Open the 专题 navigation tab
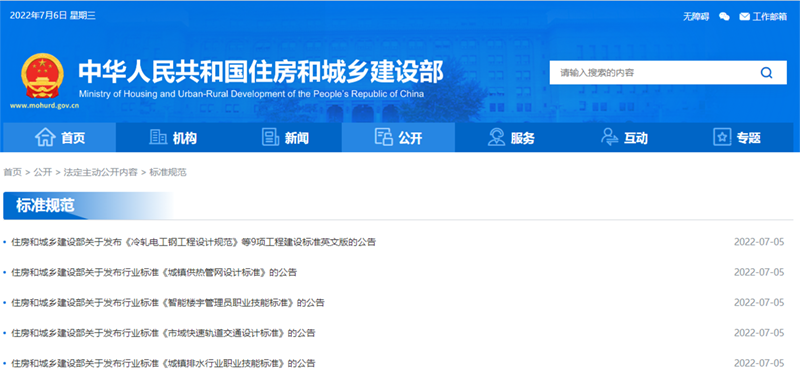This screenshot has height=385, width=800. 737,137
